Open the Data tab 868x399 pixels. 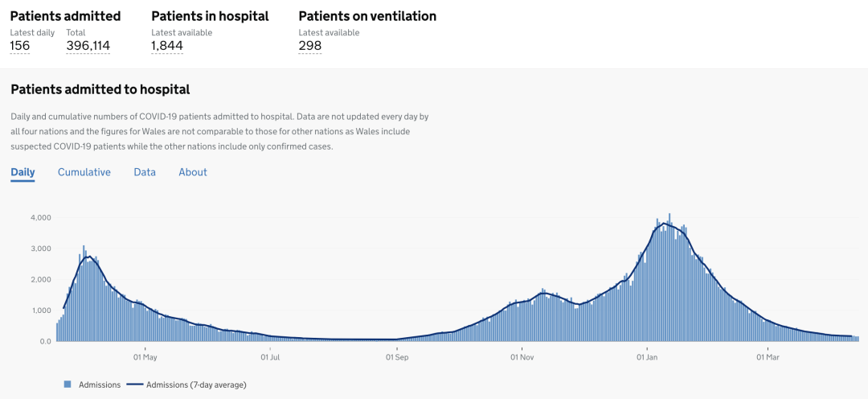[x=145, y=172]
